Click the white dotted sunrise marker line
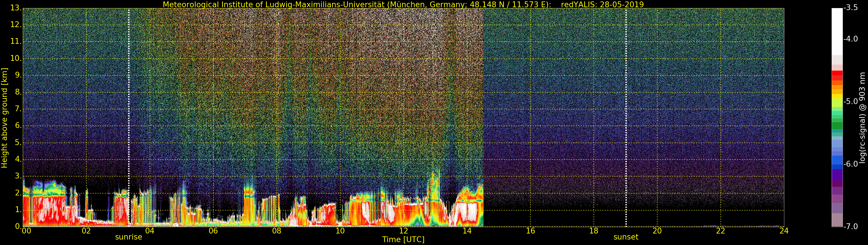The width and height of the screenshot is (868, 245). [x=129, y=117]
